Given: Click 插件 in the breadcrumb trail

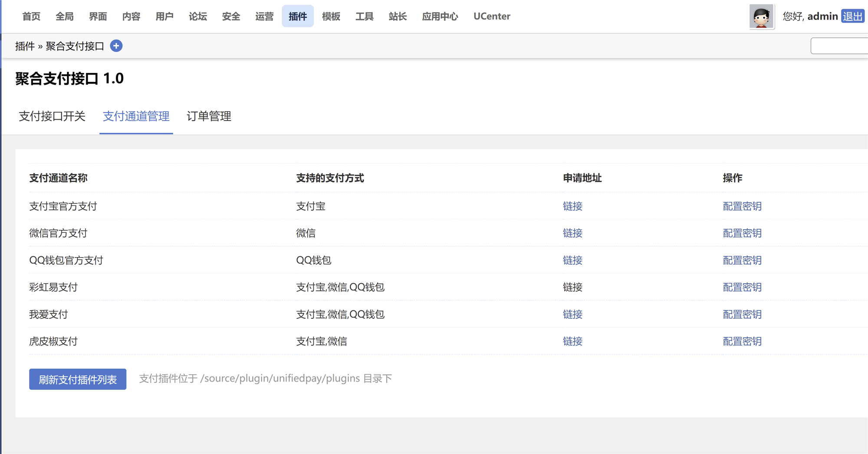Looking at the screenshot, I should 24,46.
